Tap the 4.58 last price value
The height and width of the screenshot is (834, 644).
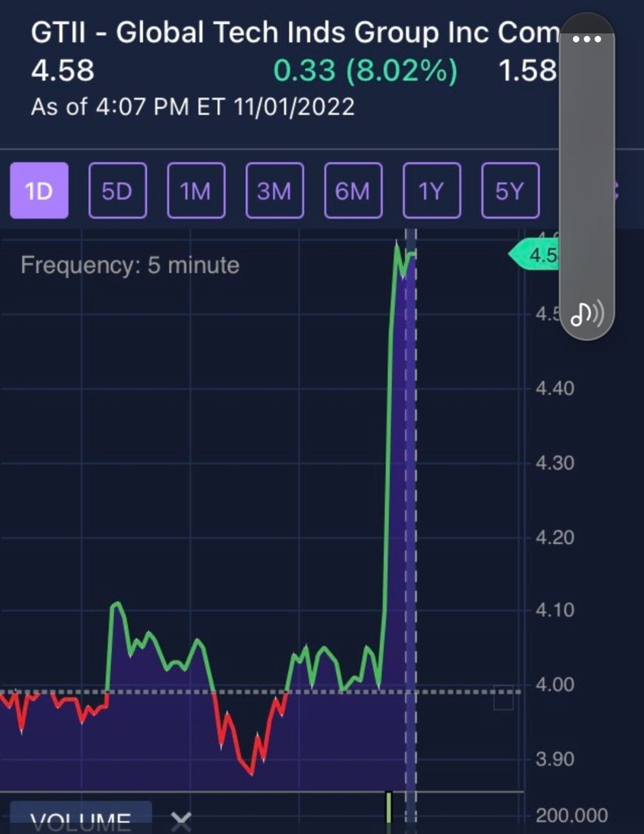click(63, 70)
